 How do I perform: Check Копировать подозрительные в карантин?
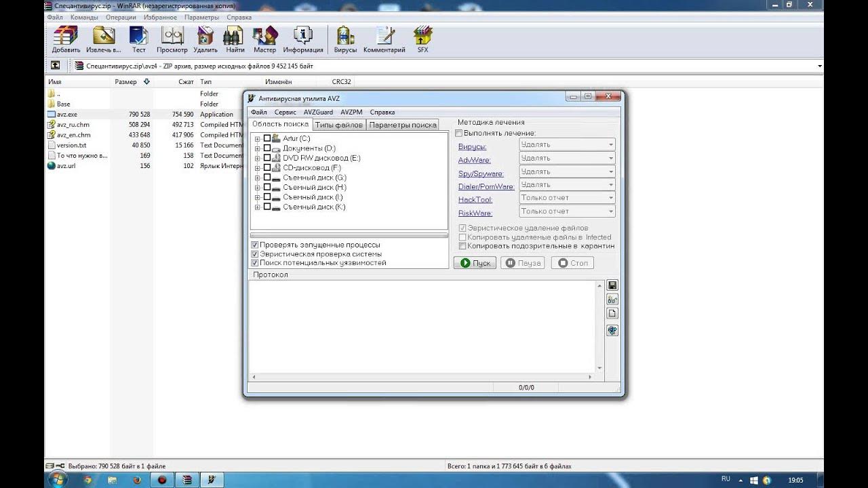[462, 246]
